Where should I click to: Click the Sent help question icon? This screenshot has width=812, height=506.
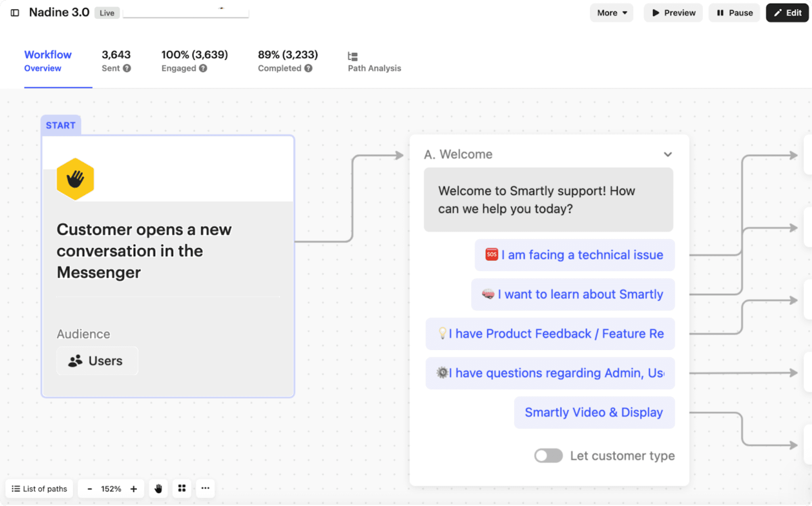[x=127, y=68]
